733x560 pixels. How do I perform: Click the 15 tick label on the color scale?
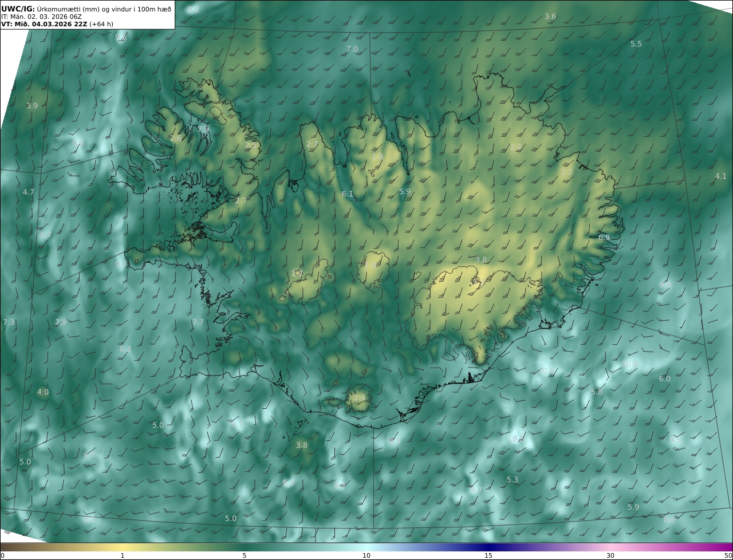pos(488,555)
